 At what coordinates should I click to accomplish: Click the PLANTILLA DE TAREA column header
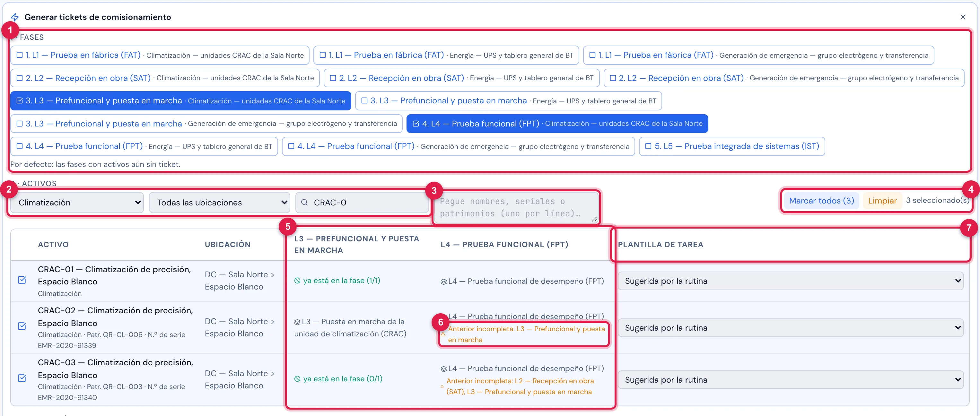[x=661, y=245]
